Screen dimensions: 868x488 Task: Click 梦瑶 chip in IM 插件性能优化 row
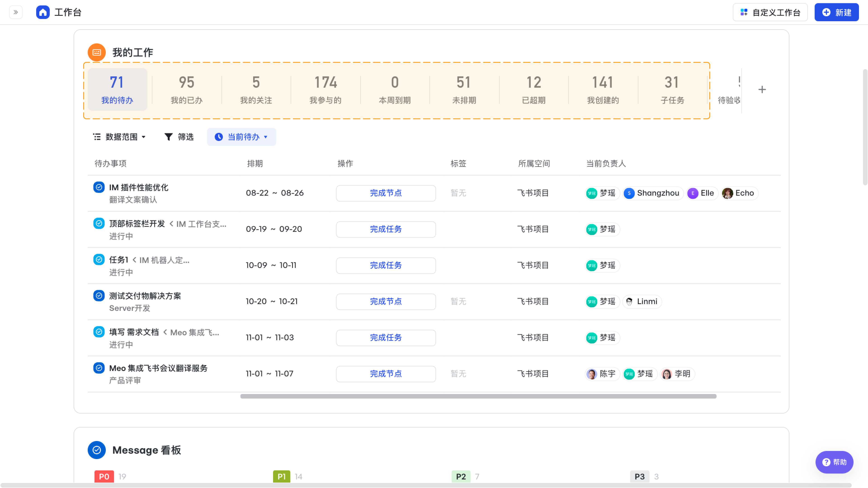(602, 193)
